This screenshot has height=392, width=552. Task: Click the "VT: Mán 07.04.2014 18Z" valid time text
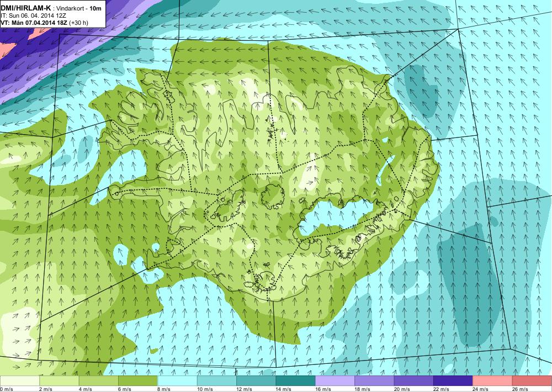[34, 23]
